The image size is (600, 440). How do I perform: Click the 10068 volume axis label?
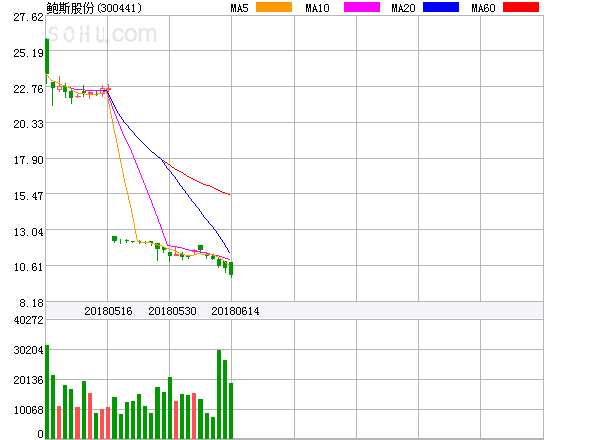29,410
